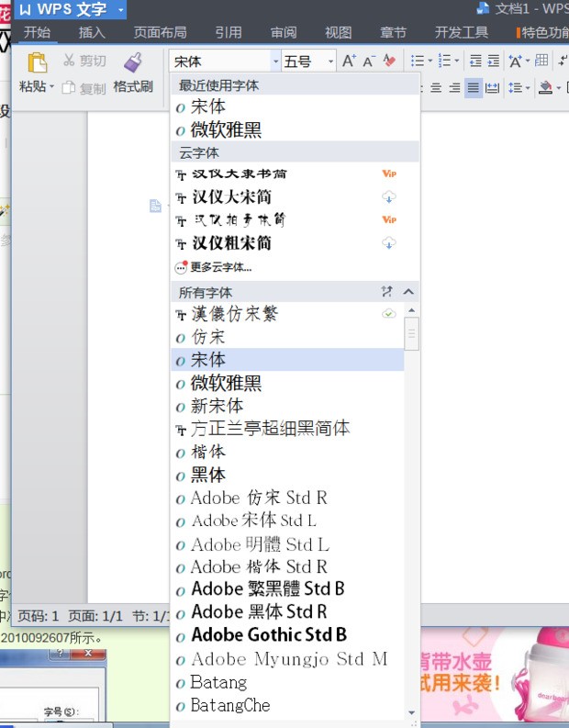Click the 五号 font size box
This screenshot has width=569, height=728.
click(303, 62)
